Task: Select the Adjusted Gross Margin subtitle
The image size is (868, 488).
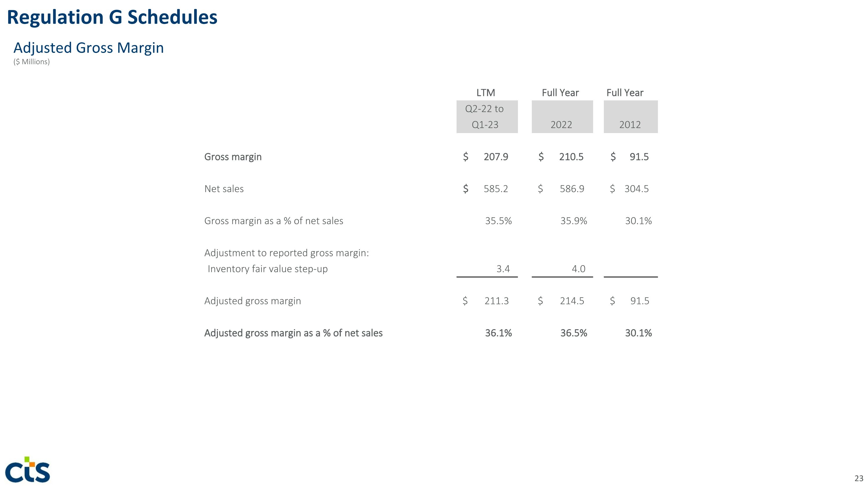Action: pyautogui.click(x=88, y=48)
